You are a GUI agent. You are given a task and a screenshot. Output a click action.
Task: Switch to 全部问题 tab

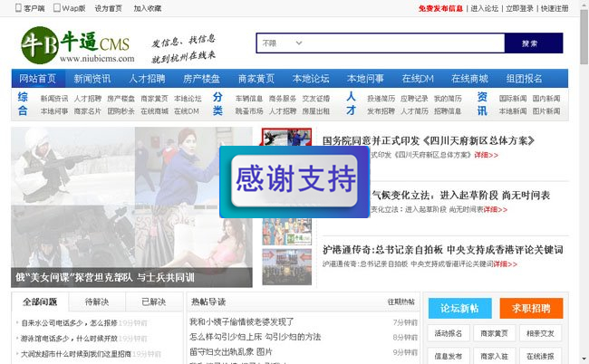[x=40, y=302]
